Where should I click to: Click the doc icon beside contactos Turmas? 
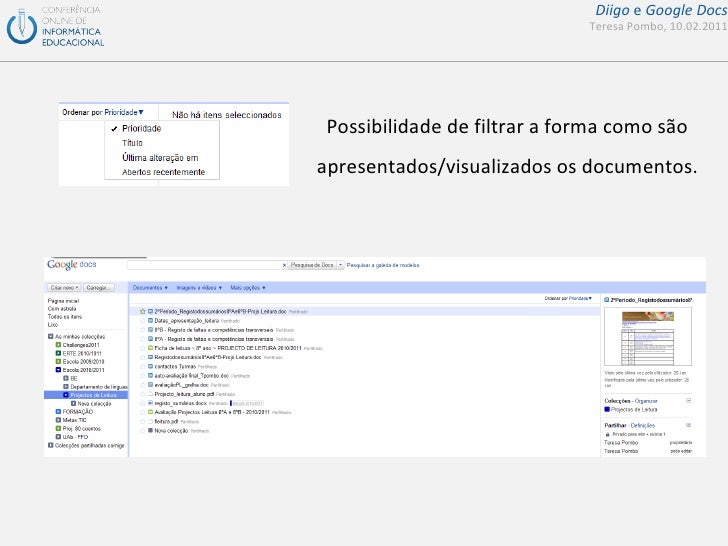coord(150,366)
